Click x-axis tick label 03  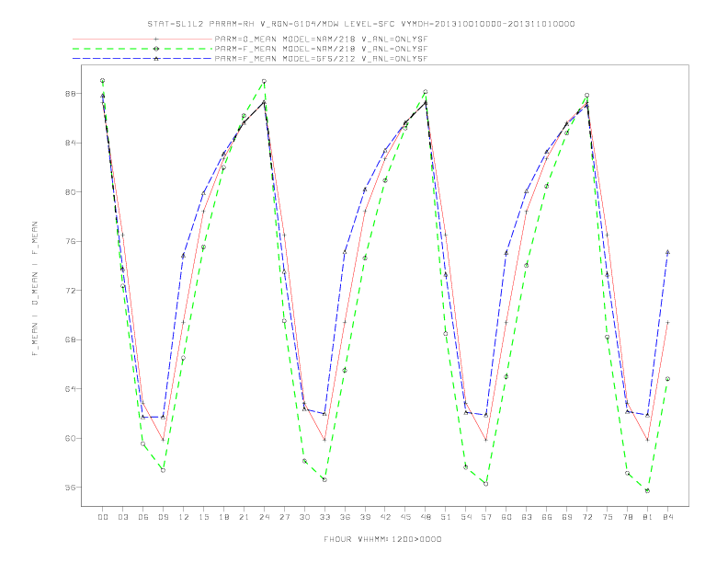point(122,517)
